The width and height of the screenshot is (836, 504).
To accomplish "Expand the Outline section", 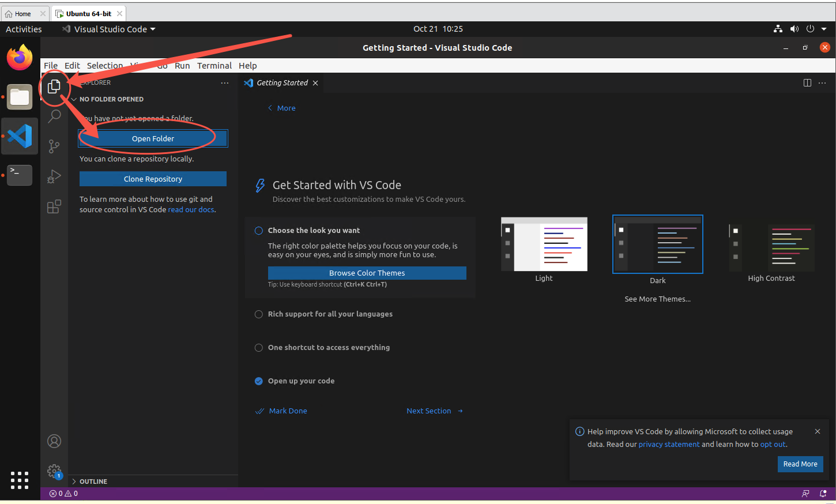I will (93, 482).
